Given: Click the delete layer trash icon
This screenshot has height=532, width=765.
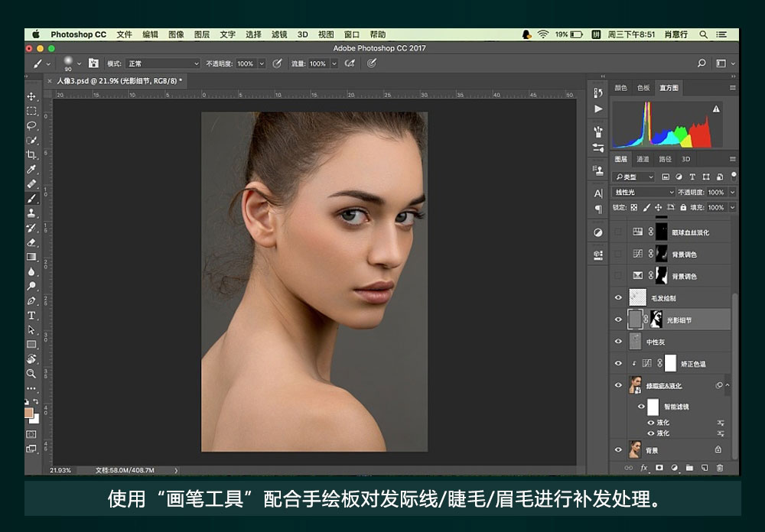Looking at the screenshot, I should (x=720, y=467).
